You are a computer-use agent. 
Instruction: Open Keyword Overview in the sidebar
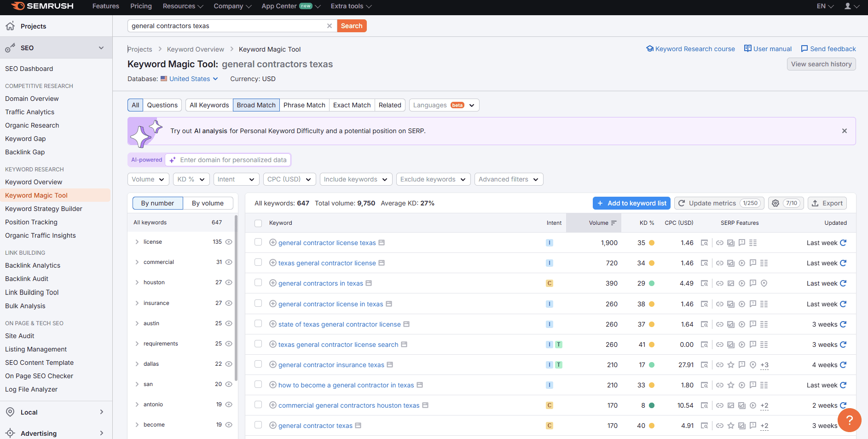(x=34, y=182)
